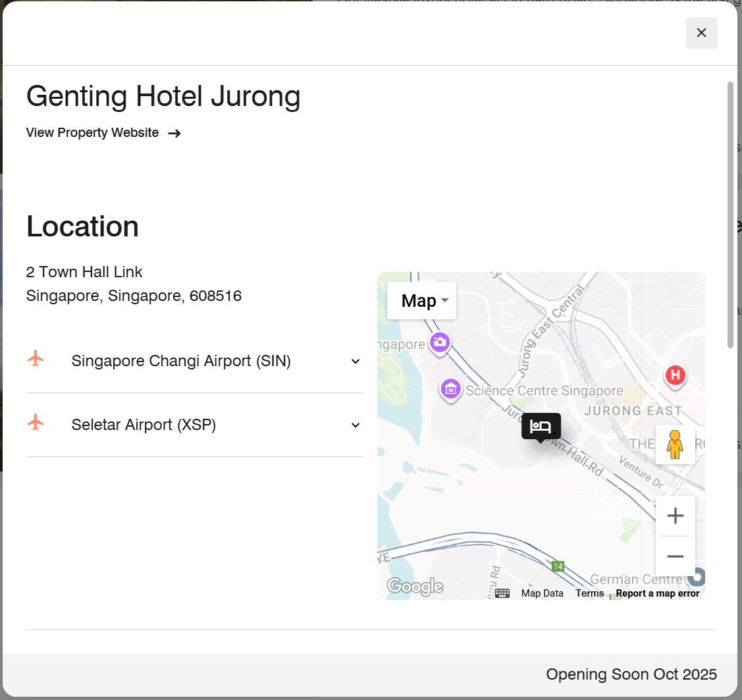The width and height of the screenshot is (742, 700).
Task: Click the purple camera attraction marker
Action: [x=439, y=342]
